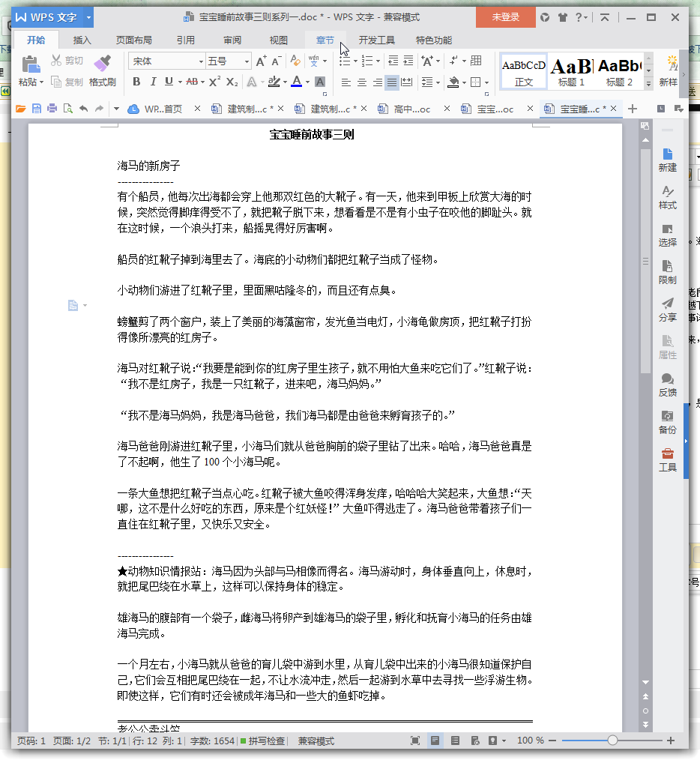
Task: Print document with the printer icon
Action: point(52,109)
